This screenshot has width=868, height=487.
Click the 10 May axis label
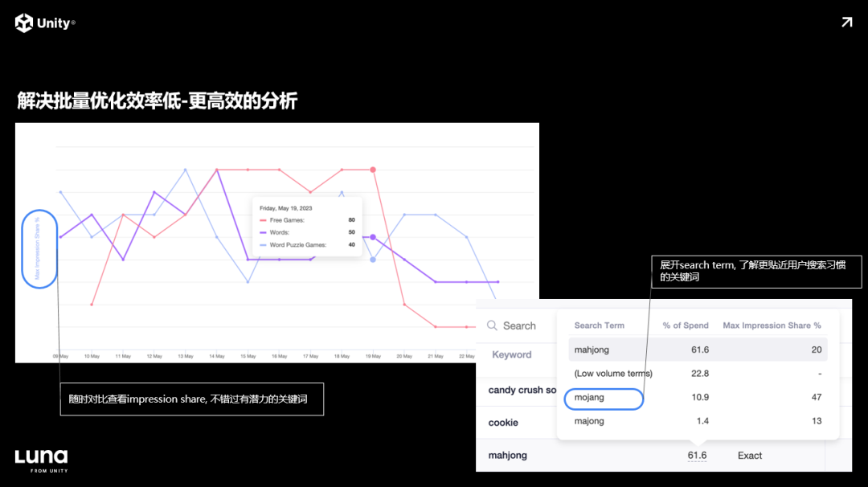point(92,356)
